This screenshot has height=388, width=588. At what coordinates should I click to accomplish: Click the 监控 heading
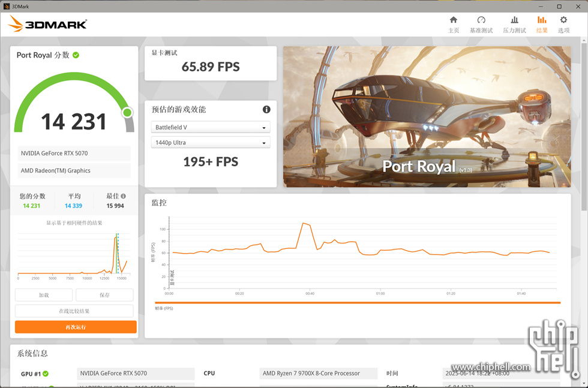point(159,203)
